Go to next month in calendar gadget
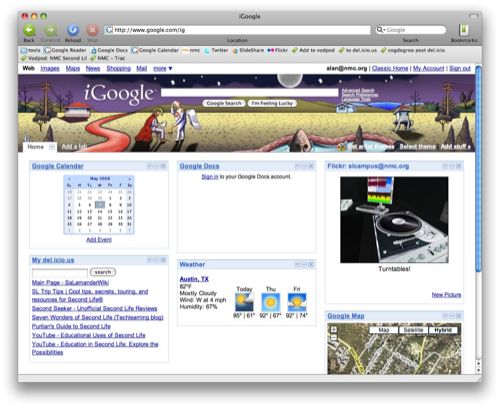The width and height of the screenshot is (500, 407). (x=129, y=179)
